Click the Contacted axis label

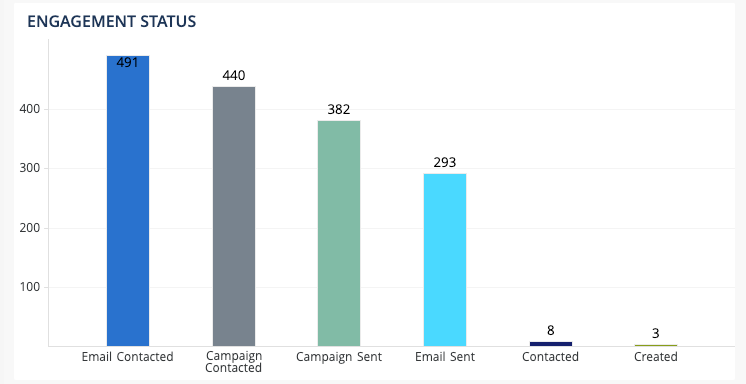point(550,357)
